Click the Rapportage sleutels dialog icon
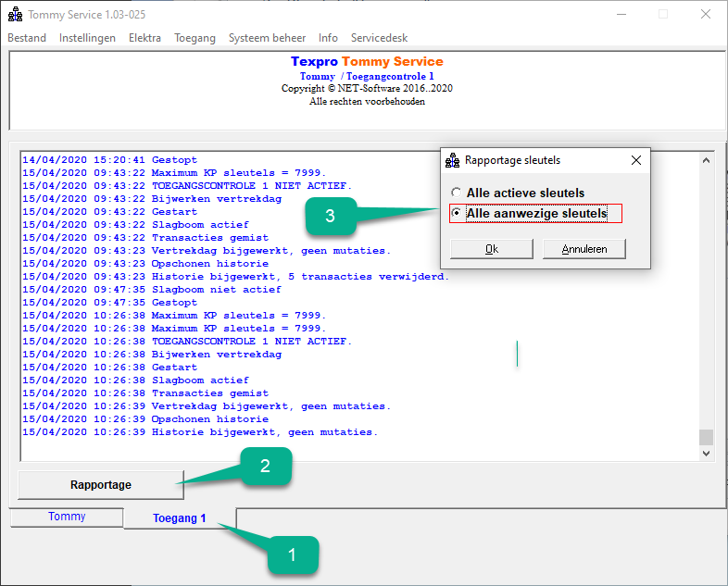Screen dimensions: 728x586 [452, 160]
